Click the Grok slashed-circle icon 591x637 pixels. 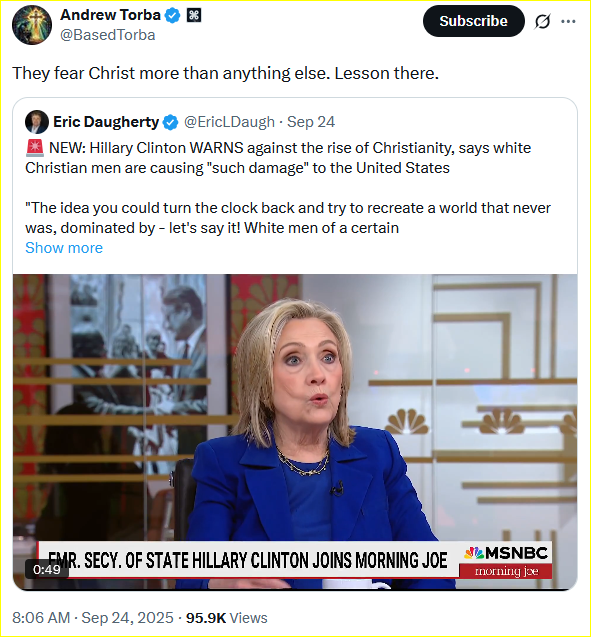[x=542, y=21]
